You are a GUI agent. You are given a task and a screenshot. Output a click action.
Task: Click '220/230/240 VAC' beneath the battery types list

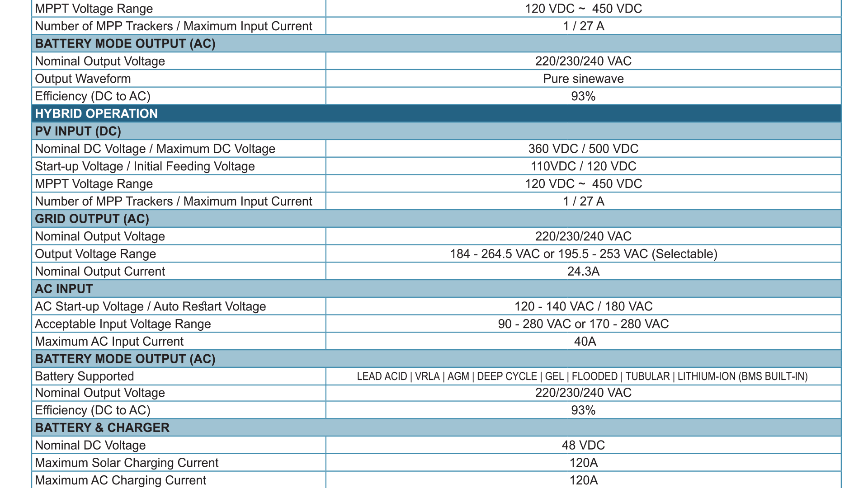[583, 393]
